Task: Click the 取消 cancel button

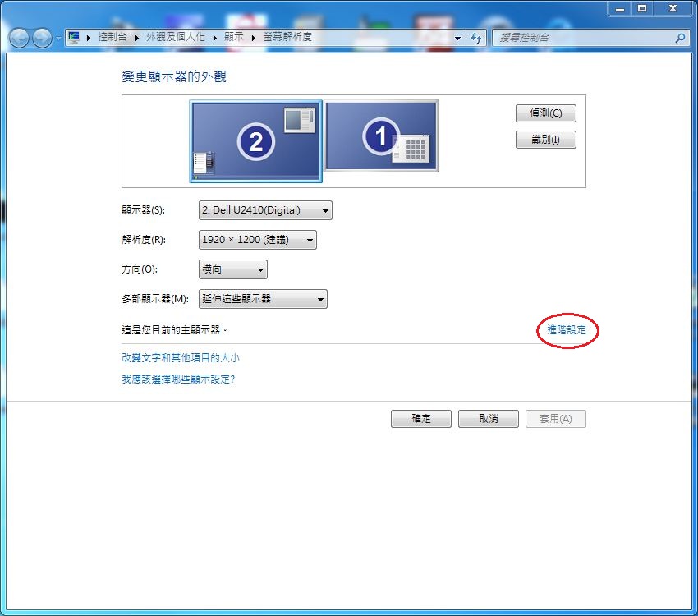Action: click(489, 418)
